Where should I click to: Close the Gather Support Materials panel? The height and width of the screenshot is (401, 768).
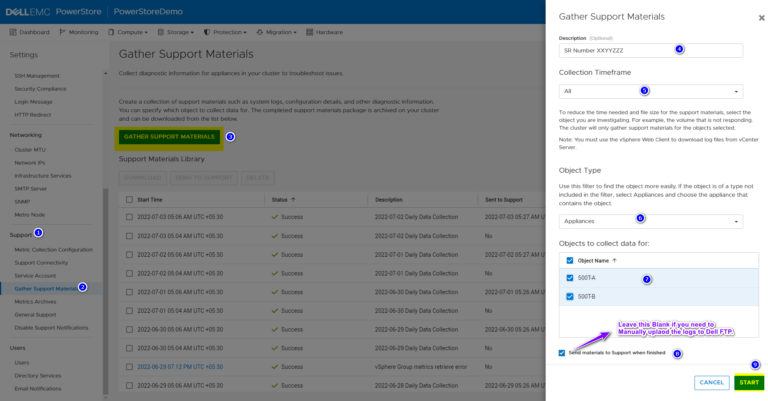click(x=761, y=17)
